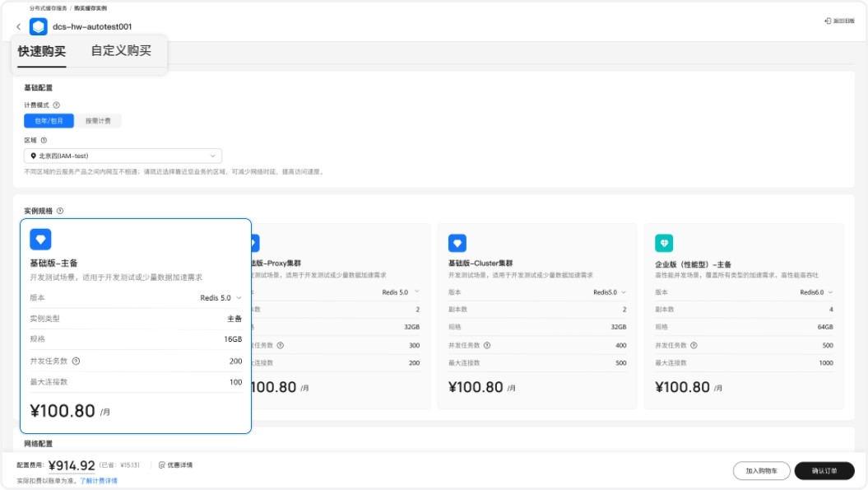The height and width of the screenshot is (490, 868).
Task: Click the back arrow beside dcs-hw-autotest001
Action: (x=19, y=27)
